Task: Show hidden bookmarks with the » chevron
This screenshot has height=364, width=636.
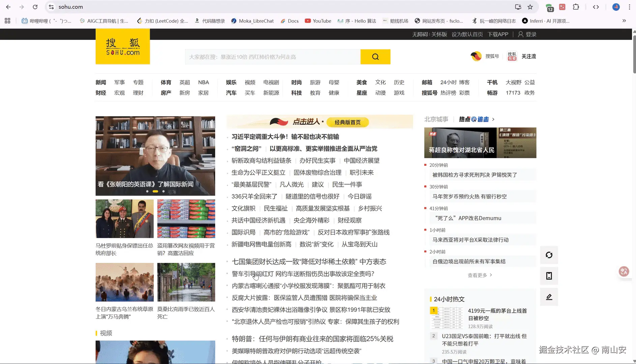Action: (624, 21)
